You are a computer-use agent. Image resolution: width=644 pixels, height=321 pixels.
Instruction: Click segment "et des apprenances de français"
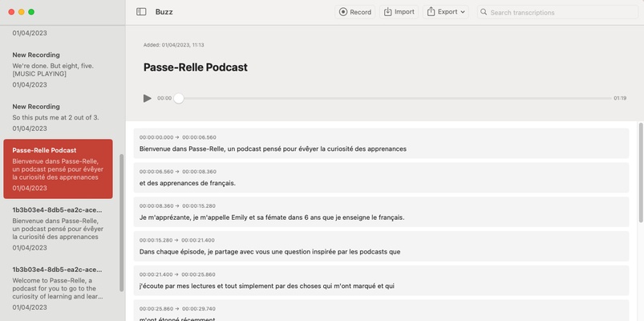(x=381, y=177)
